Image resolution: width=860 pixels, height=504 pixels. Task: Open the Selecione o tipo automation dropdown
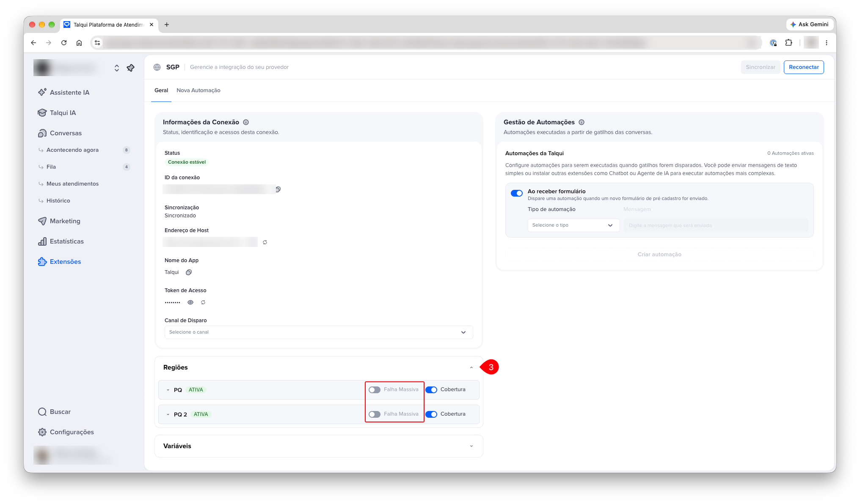tap(573, 225)
